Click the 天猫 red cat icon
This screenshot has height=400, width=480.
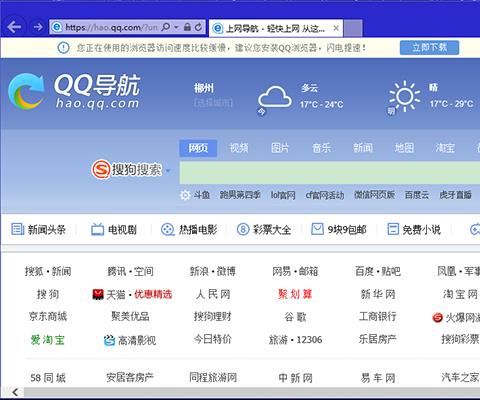click(98, 294)
